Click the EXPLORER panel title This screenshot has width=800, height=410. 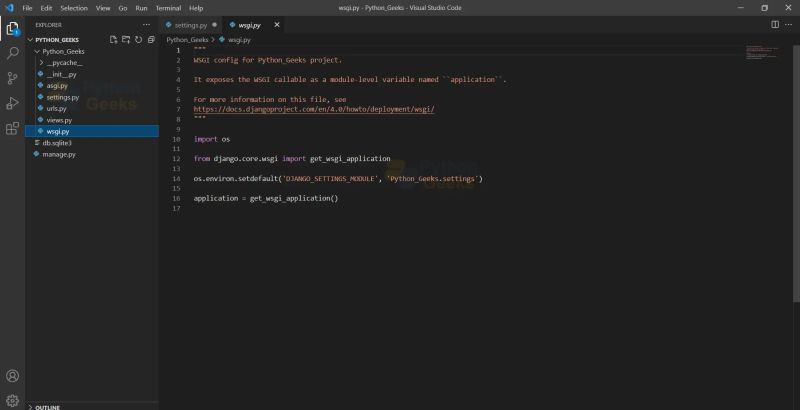(48, 25)
